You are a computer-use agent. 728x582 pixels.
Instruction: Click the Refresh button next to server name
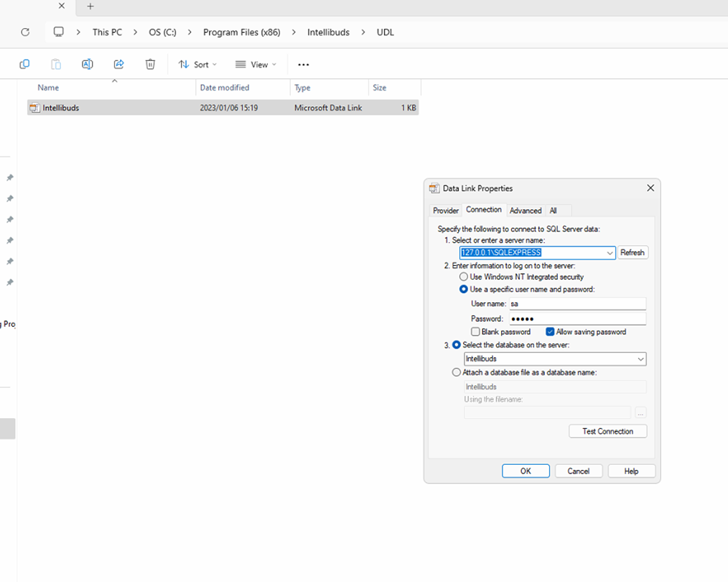coord(633,253)
